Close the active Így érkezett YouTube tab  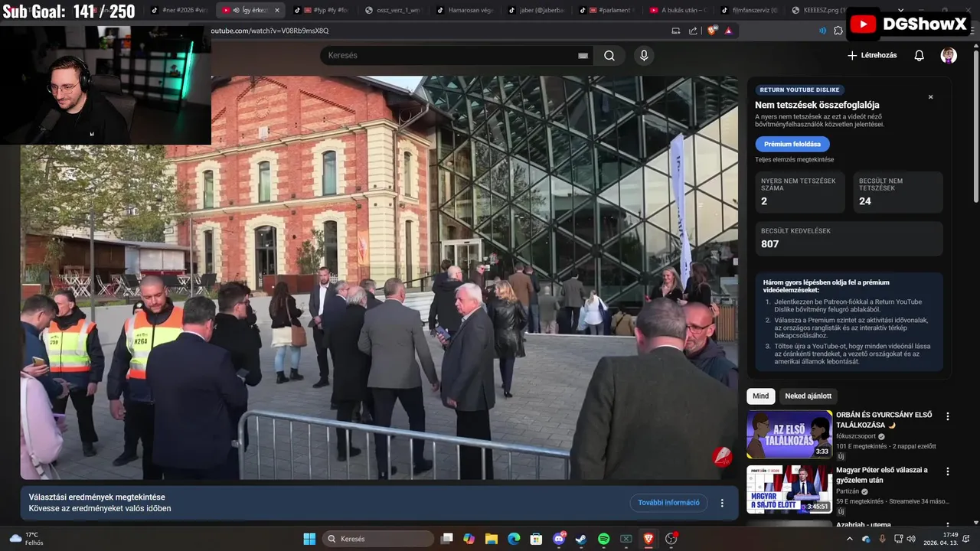point(277,10)
